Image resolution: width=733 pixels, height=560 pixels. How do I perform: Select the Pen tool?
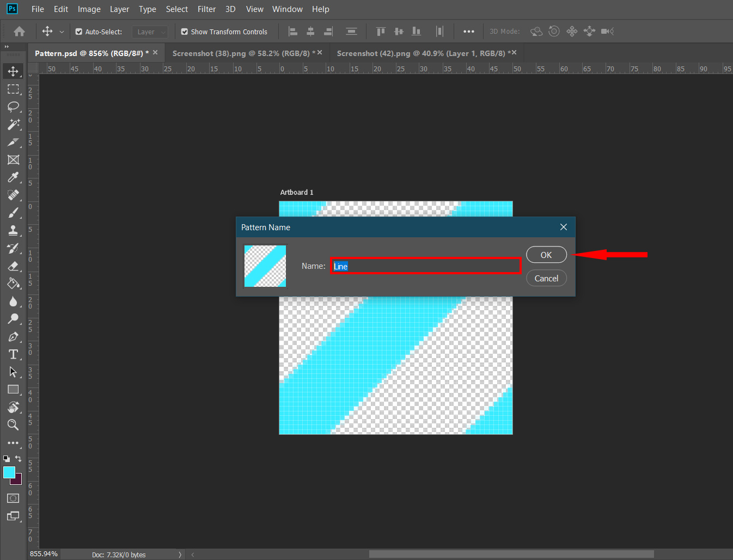click(x=13, y=337)
